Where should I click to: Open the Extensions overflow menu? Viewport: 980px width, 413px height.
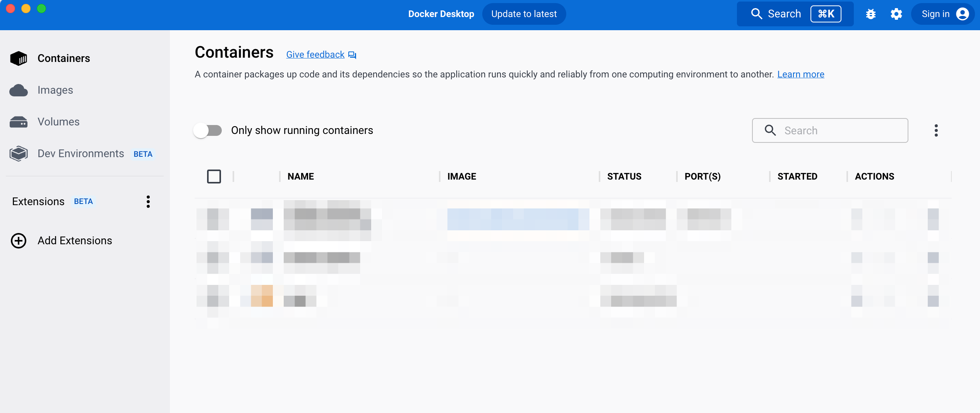(x=148, y=201)
